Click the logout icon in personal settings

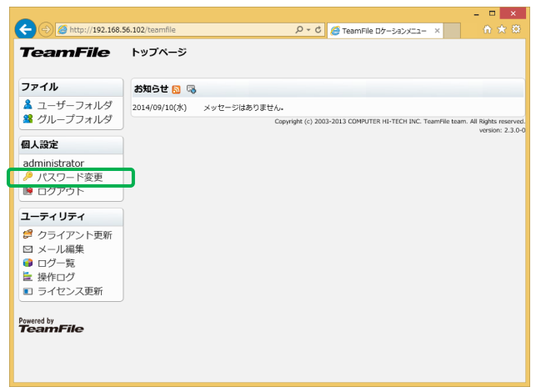point(28,191)
